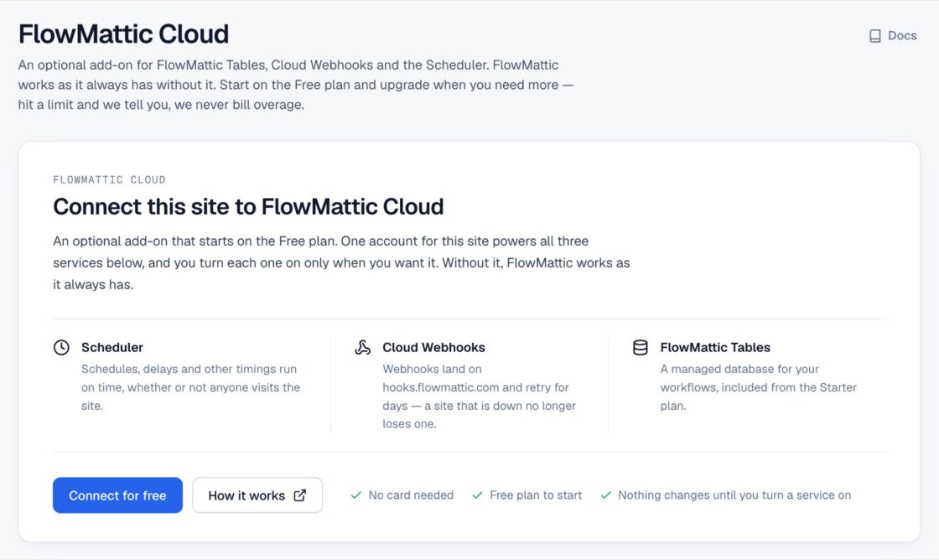This screenshot has height=560, width=939.
Task: Click the Scheduler clock icon
Action: [61, 347]
